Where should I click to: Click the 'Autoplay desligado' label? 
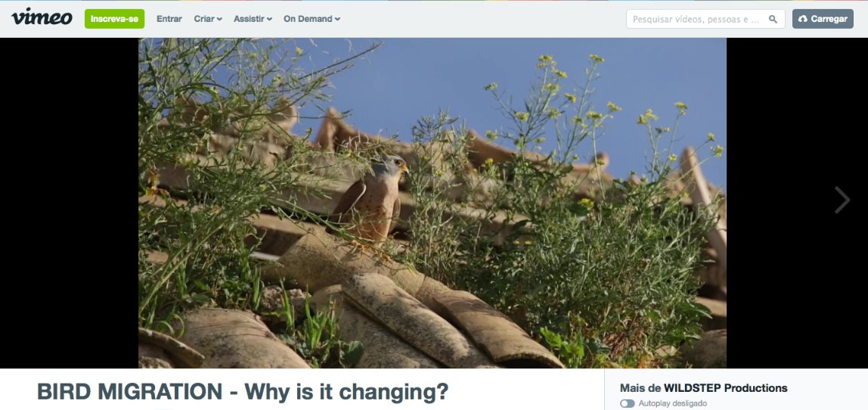[673, 403]
